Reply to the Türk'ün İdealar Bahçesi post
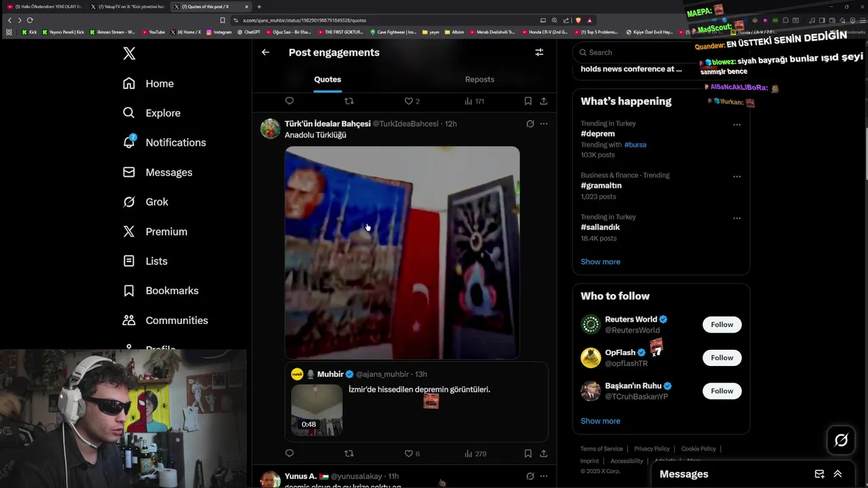Screen dimensions: 868x488 tap(290, 453)
